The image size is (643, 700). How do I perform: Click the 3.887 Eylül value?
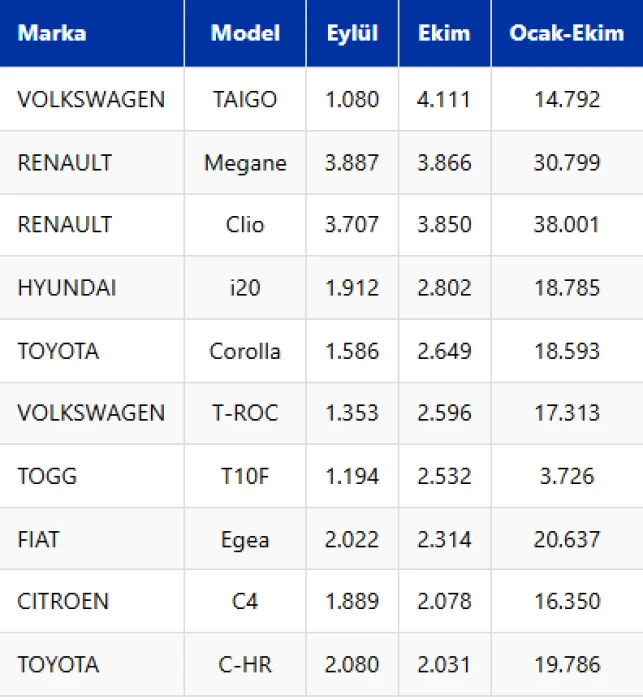[x=352, y=162]
